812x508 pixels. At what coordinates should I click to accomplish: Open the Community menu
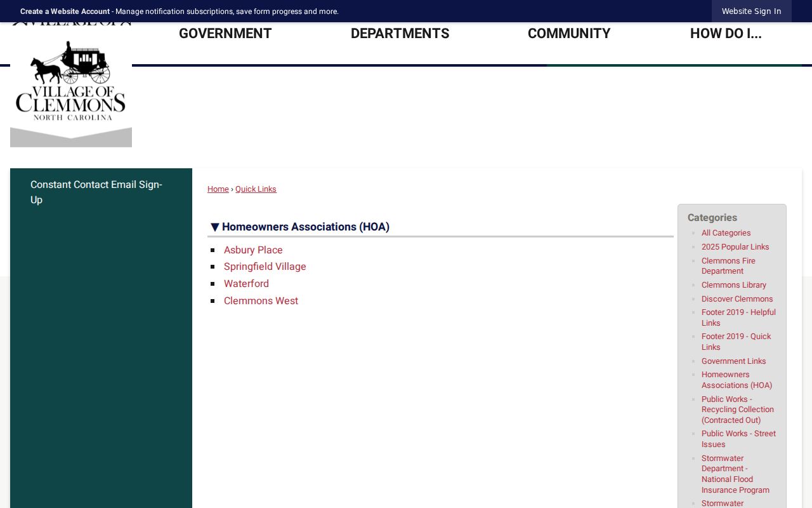[569, 34]
